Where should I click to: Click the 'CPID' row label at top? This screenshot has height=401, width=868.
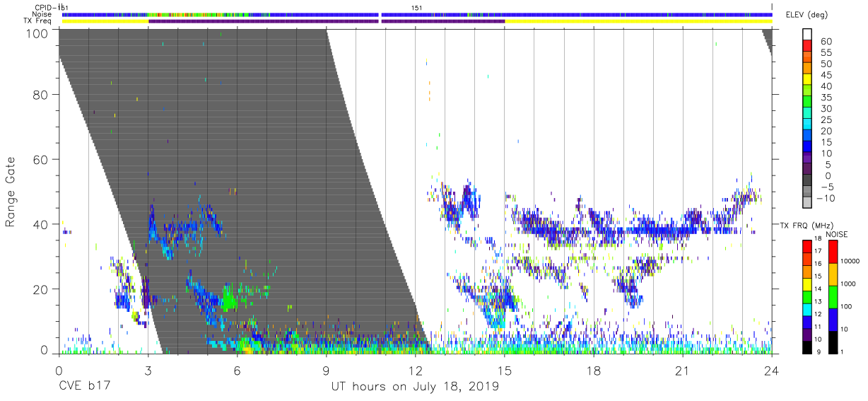coord(44,8)
